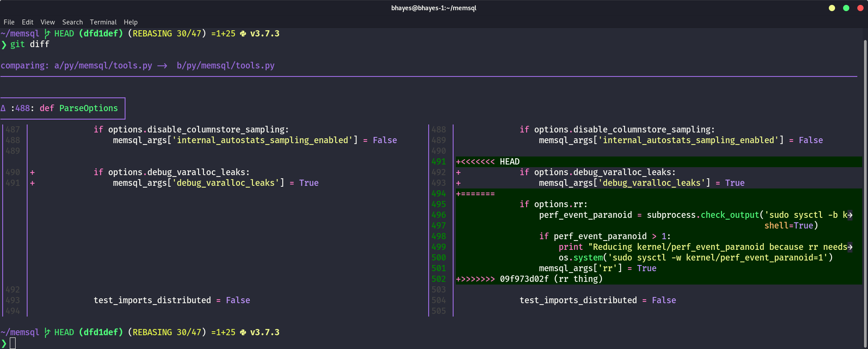The width and height of the screenshot is (868, 349).
Task: Click '=1+25' status in bottom prompt
Action: pyautogui.click(x=223, y=333)
